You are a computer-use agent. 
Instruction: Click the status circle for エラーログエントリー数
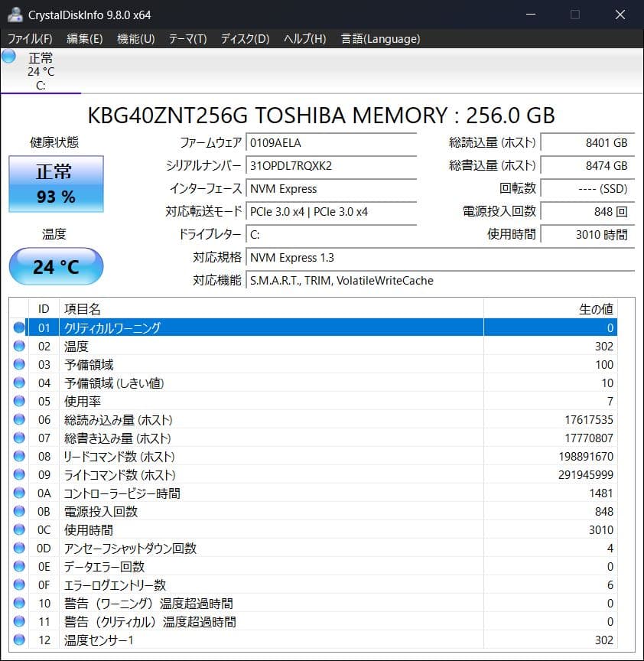click(18, 585)
